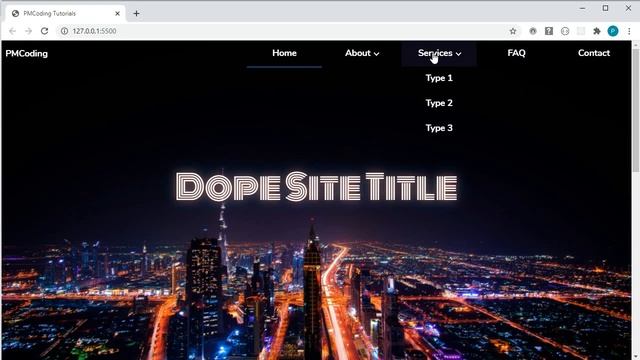Click the page vertical scrollbar thumb
640x360 pixels.
click(636, 110)
